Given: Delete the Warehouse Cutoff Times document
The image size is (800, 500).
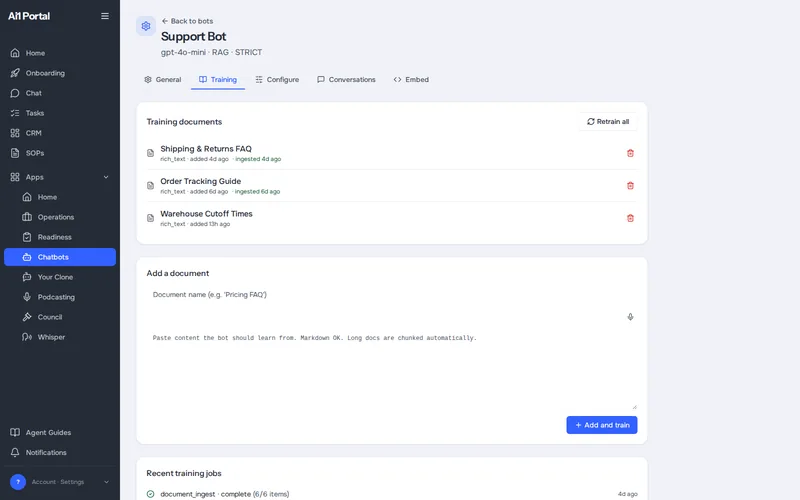Looking at the screenshot, I should point(630,218).
